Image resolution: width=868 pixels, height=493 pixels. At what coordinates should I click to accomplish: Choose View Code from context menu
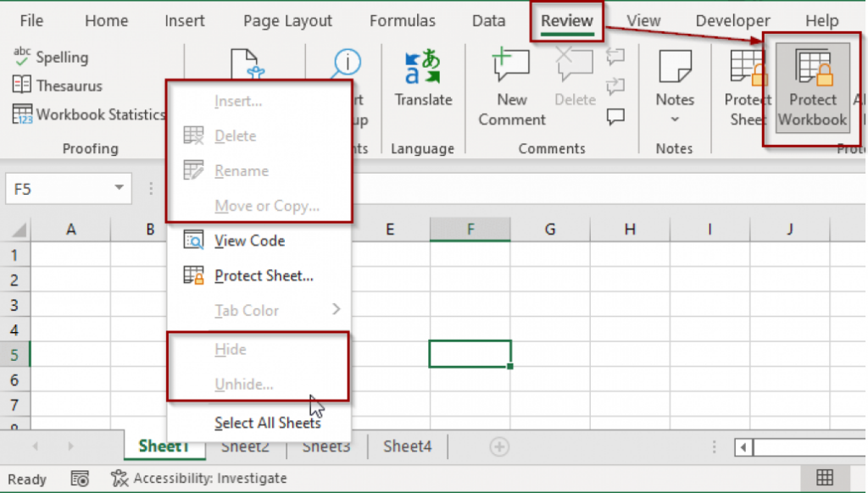click(x=259, y=241)
